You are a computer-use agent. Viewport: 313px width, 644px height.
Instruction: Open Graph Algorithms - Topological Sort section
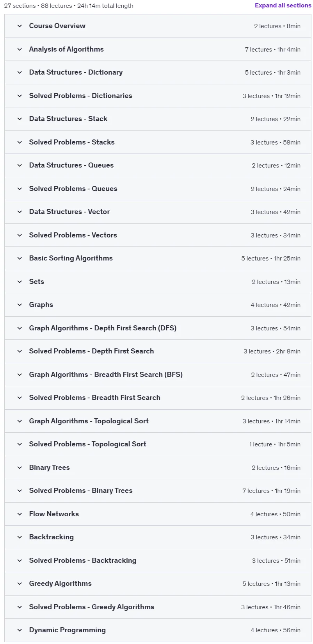point(89,421)
